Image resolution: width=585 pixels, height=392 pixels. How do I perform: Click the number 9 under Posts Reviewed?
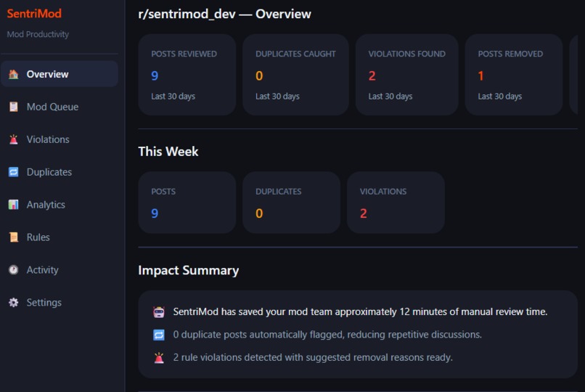[155, 75]
